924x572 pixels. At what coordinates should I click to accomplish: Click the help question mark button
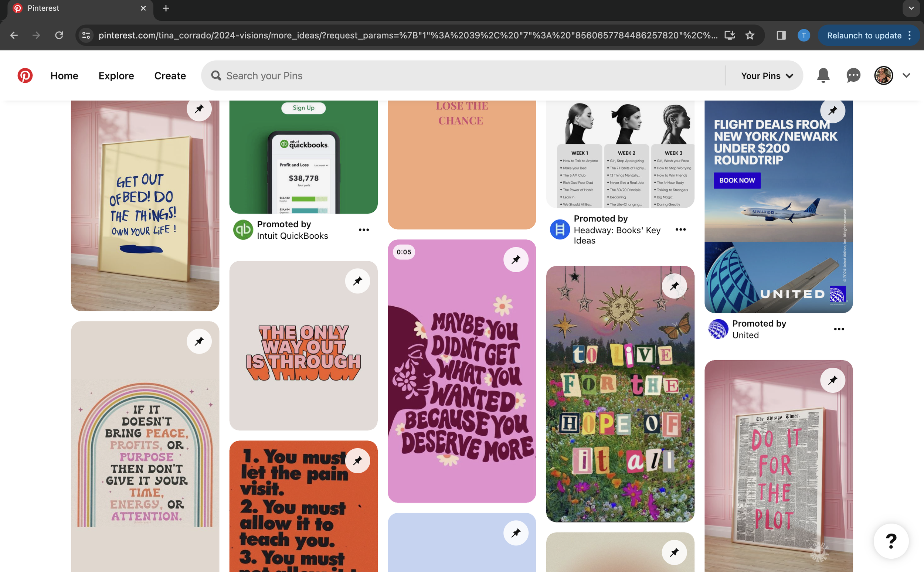[x=891, y=541]
